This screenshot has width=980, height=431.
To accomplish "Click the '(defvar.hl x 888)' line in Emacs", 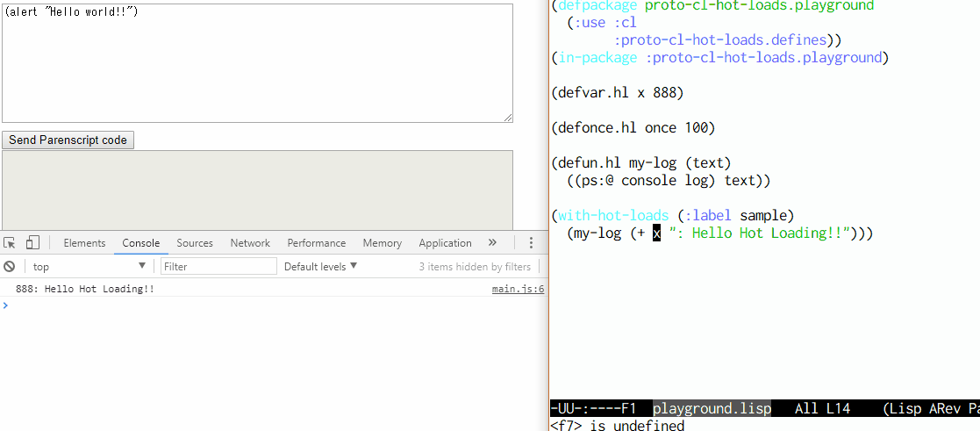I will pyautogui.click(x=618, y=93).
